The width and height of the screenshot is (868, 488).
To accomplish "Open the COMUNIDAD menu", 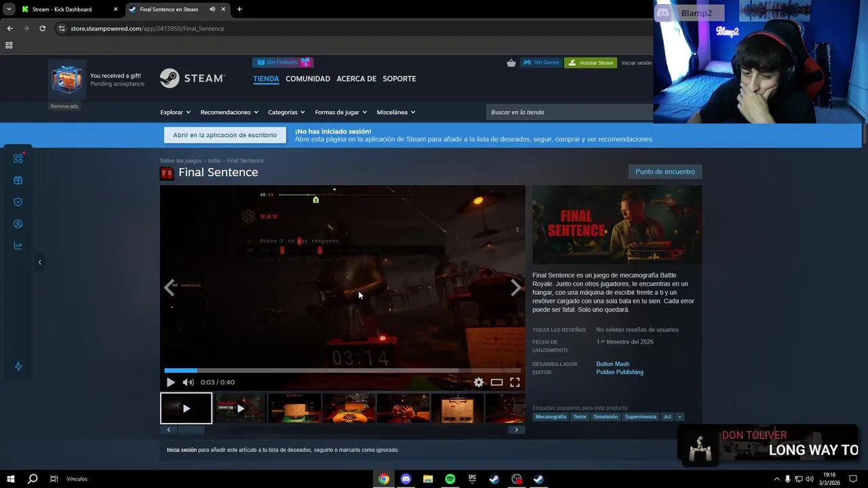I will point(308,79).
